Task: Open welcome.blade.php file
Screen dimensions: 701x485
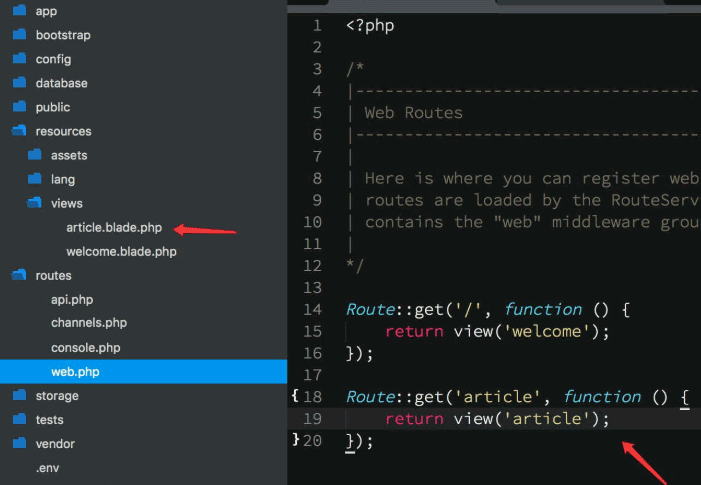Action: (x=121, y=252)
